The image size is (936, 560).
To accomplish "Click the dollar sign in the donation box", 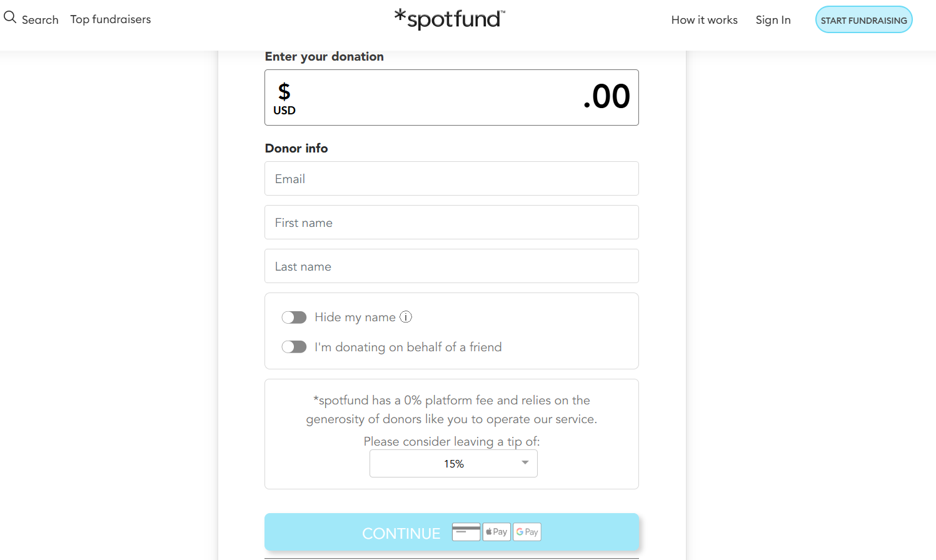I will tap(284, 92).
